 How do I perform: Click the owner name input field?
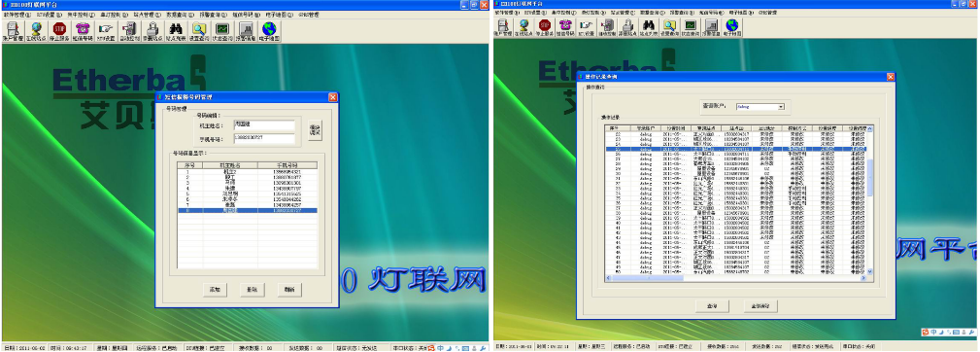[x=264, y=124]
